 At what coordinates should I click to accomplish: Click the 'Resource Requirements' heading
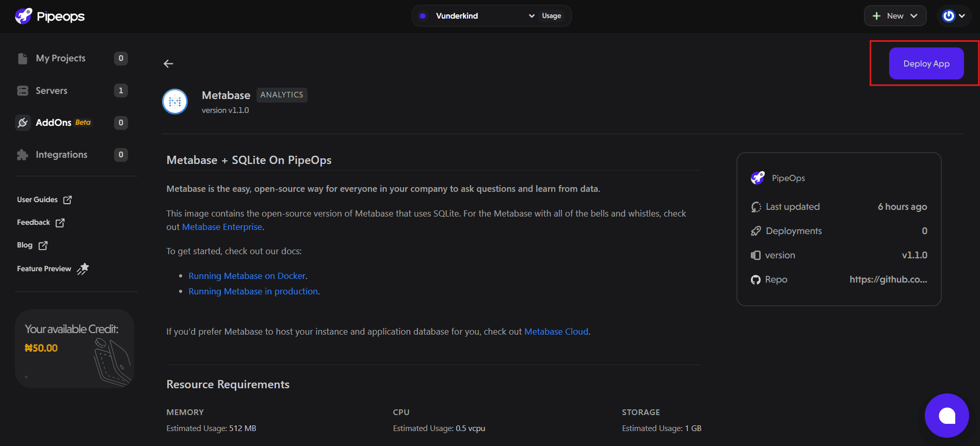(x=228, y=385)
